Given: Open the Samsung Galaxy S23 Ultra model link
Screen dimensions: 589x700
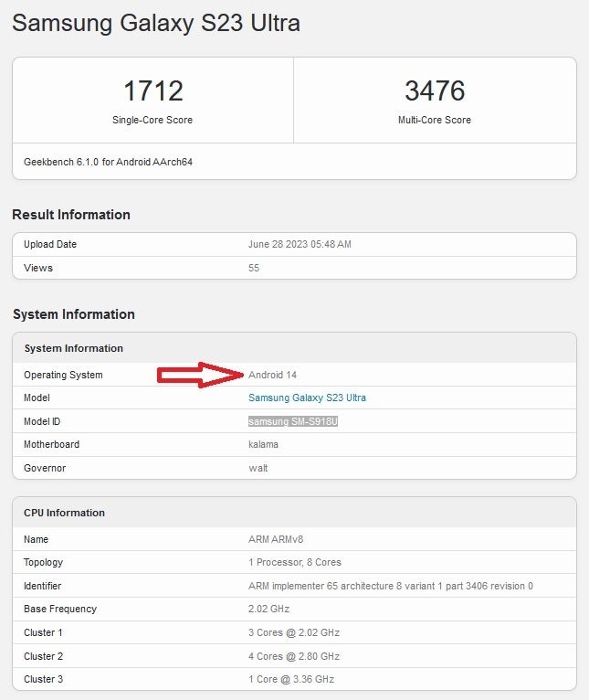Looking at the screenshot, I should tap(307, 398).
